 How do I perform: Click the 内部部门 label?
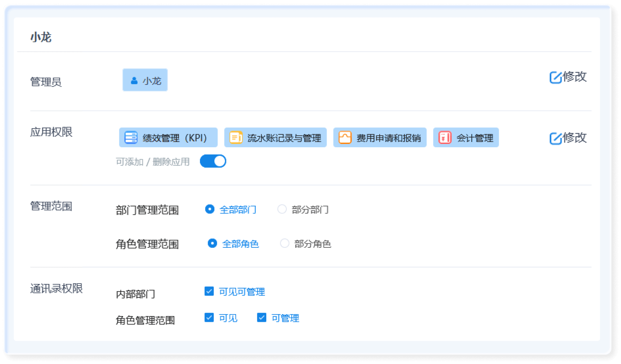click(136, 294)
